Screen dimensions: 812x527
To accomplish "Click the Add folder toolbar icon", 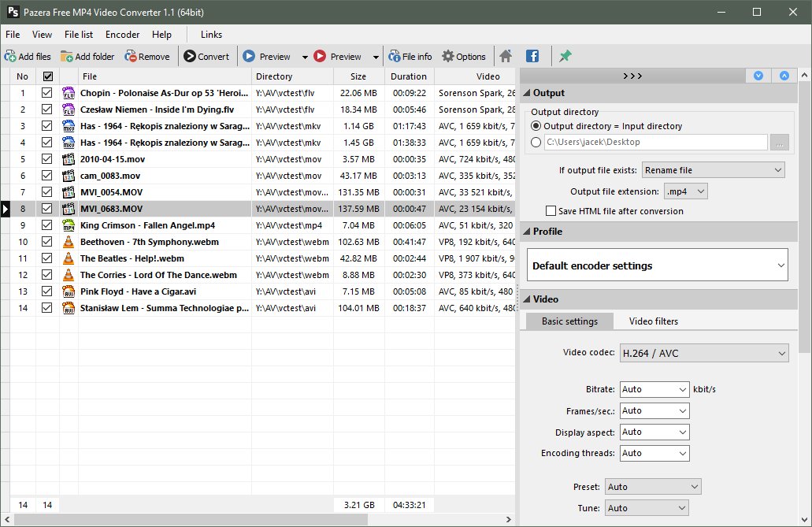I will 67,57.
